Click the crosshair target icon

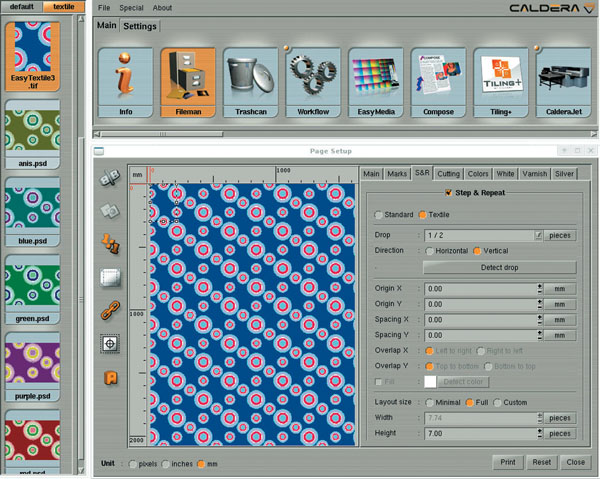(110, 344)
